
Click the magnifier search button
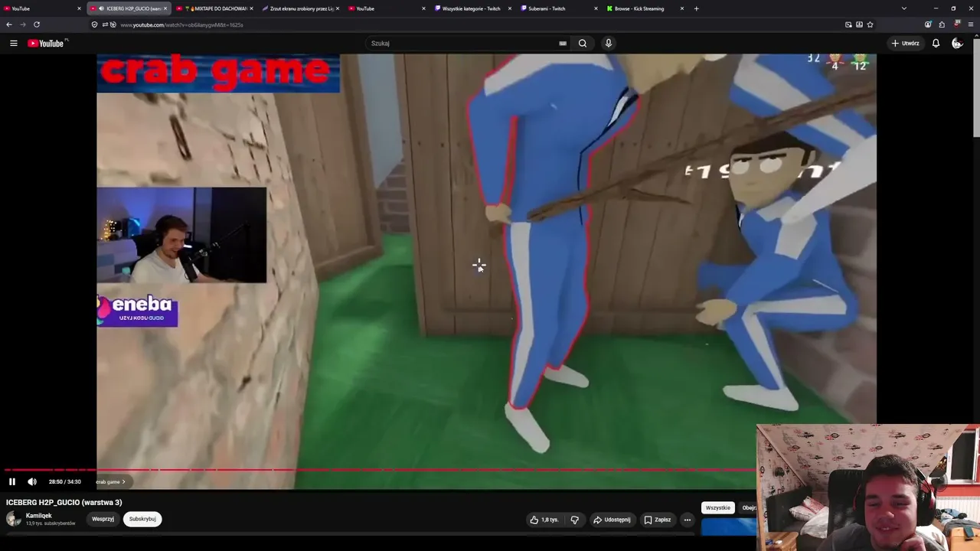[583, 44]
